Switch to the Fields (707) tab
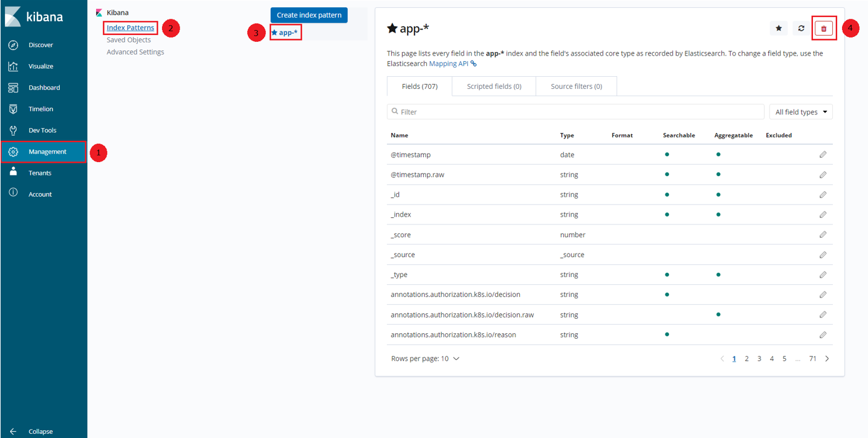This screenshot has height=438, width=868. [x=419, y=87]
